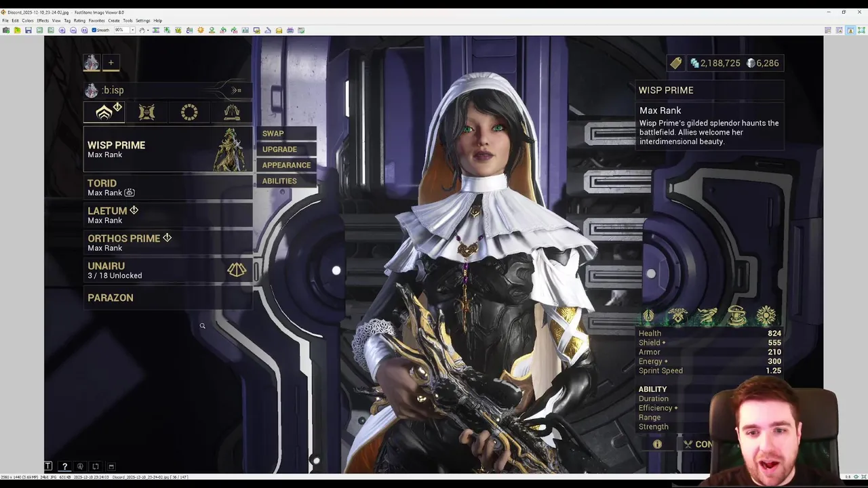Click the plus icon to add loadout
This screenshot has width=868, height=488.
[111, 63]
